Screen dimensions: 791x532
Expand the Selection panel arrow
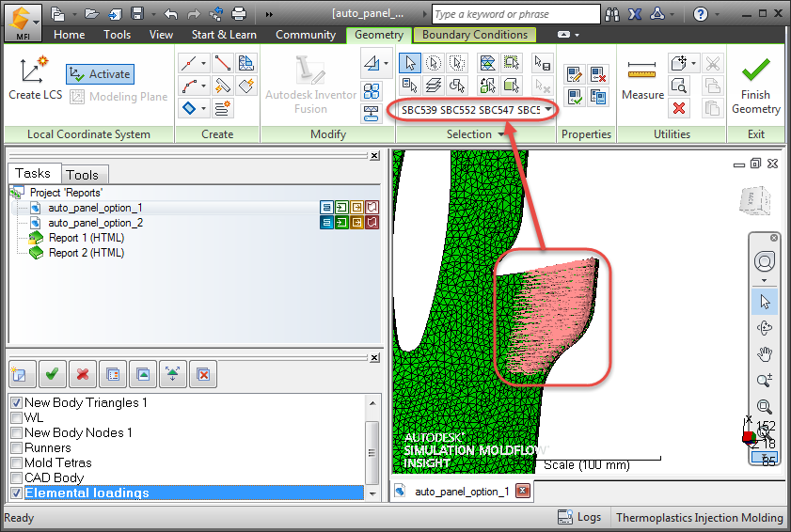click(x=501, y=134)
